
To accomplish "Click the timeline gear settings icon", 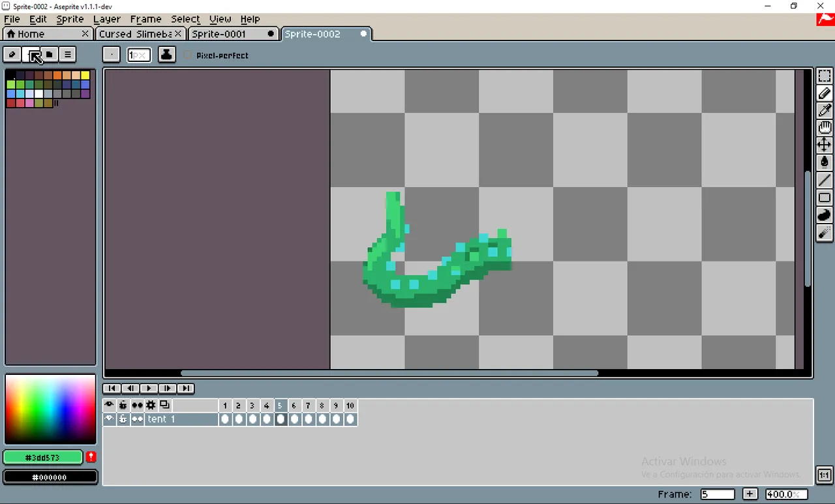I will point(151,405).
